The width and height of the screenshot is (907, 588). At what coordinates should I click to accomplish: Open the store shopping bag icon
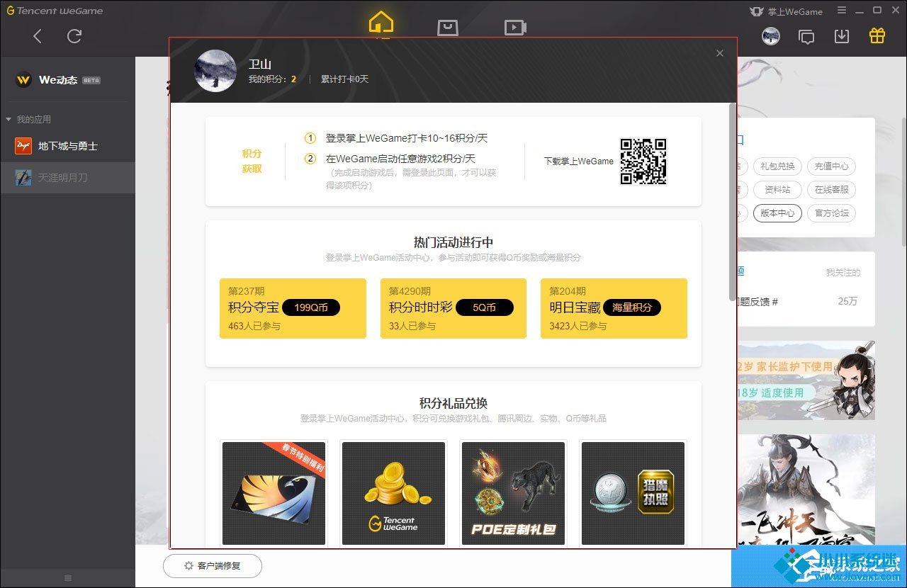tap(447, 28)
